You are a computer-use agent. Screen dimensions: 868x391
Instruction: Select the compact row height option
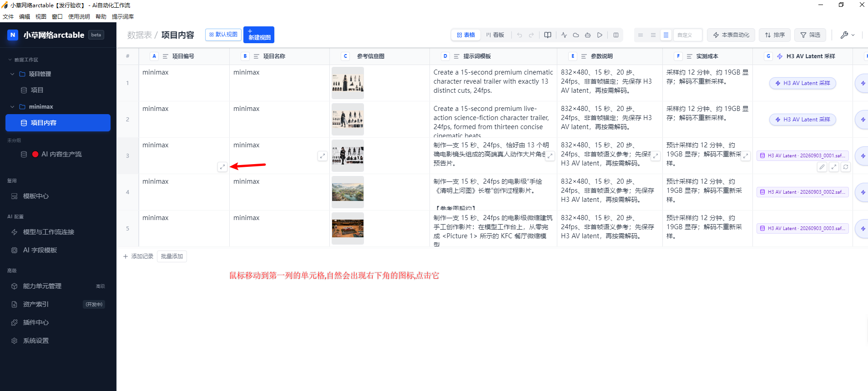coord(641,35)
